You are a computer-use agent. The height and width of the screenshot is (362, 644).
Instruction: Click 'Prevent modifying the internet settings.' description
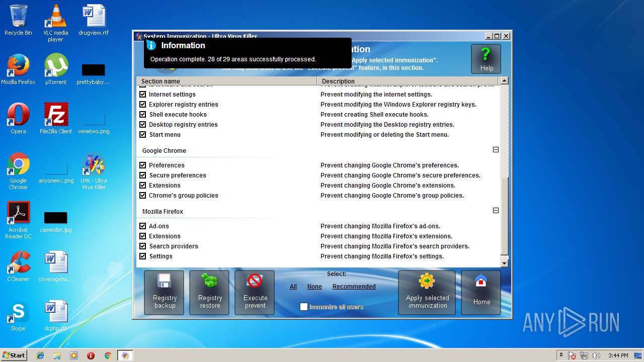[x=376, y=94]
